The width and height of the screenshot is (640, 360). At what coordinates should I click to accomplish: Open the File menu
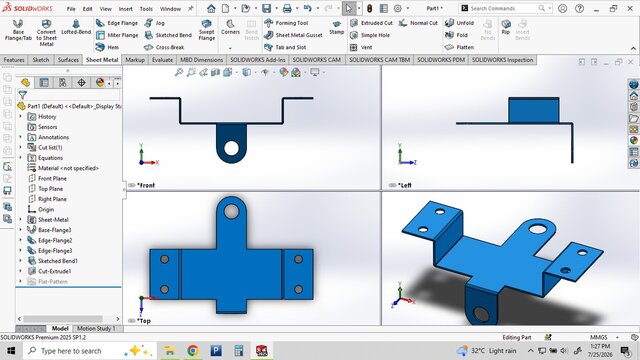pos(71,9)
